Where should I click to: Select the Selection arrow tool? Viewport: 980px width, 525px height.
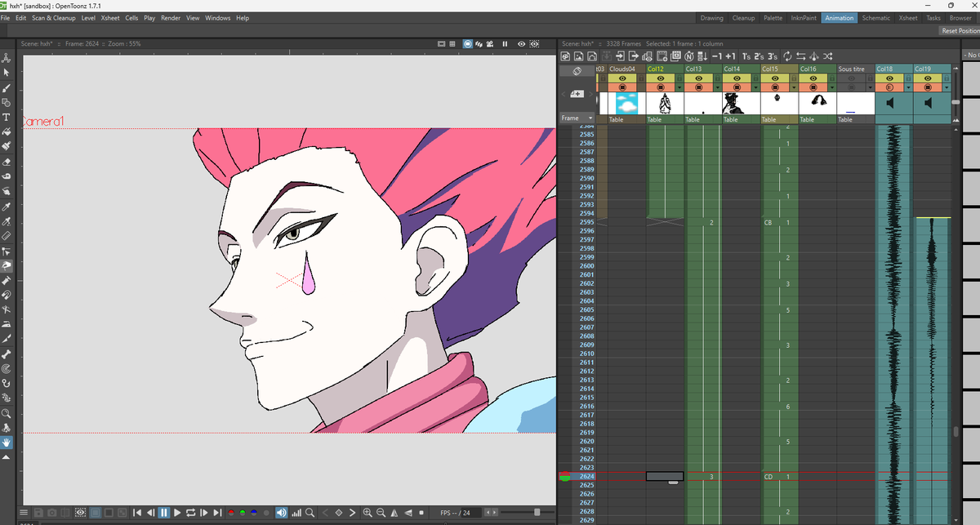pos(6,73)
